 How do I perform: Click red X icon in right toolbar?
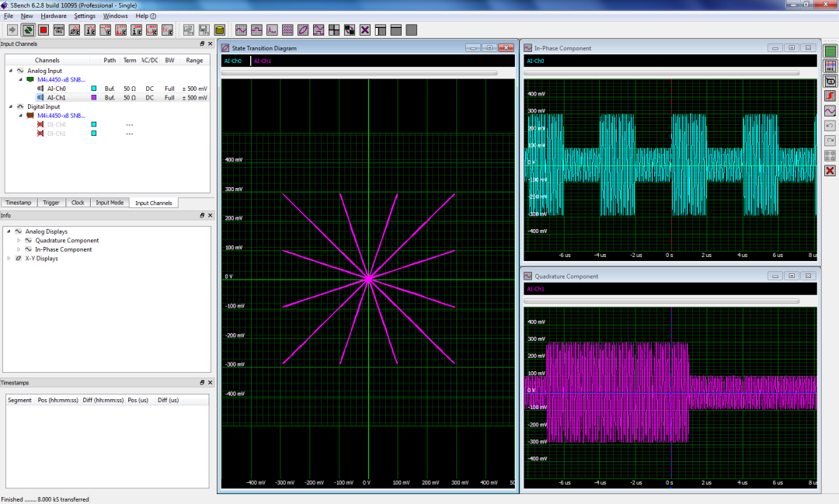tap(830, 170)
